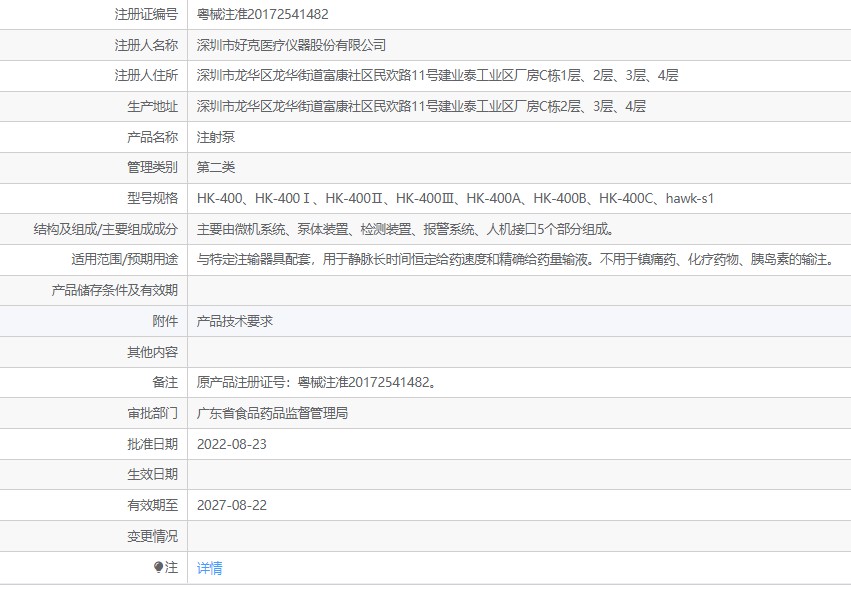
Task: Select product name 注射泵
Action: tap(216, 137)
